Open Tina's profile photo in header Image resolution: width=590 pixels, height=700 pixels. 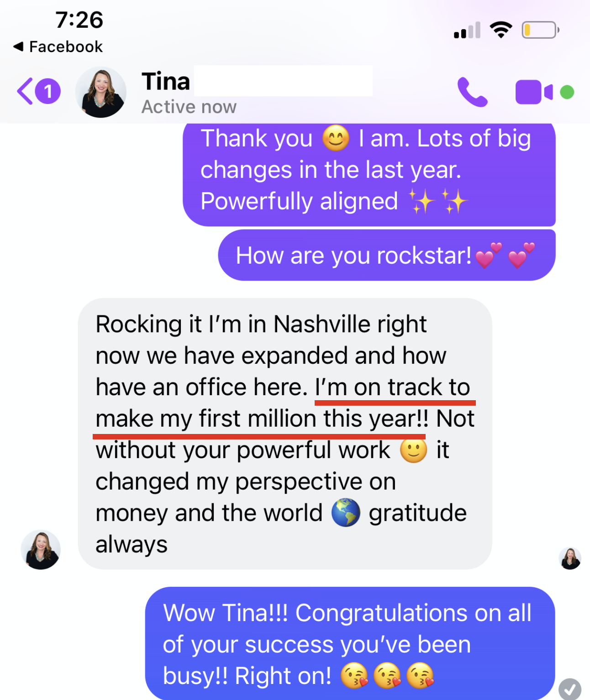pyautogui.click(x=100, y=92)
